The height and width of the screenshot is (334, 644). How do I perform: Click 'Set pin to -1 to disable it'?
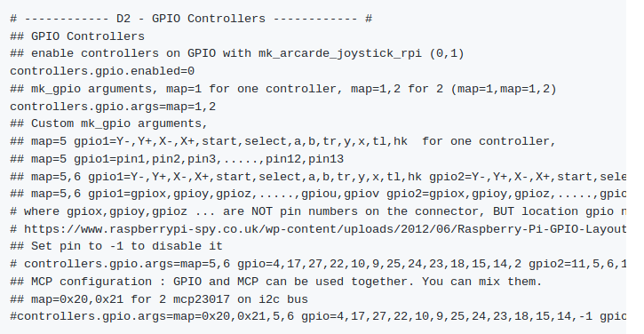(127, 246)
